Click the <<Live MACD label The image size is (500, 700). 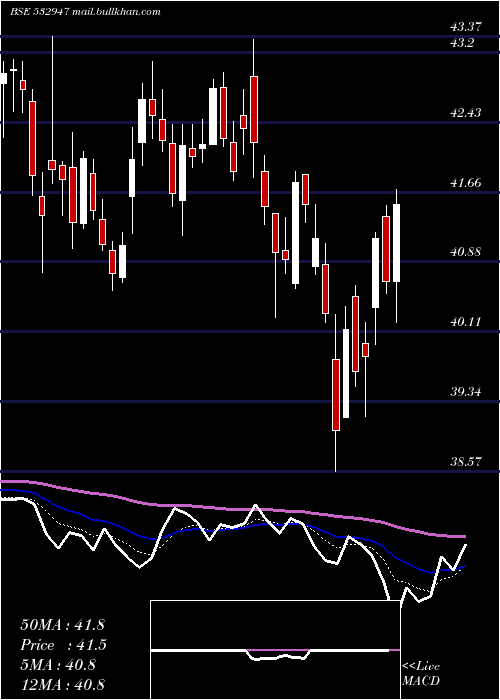click(421, 674)
